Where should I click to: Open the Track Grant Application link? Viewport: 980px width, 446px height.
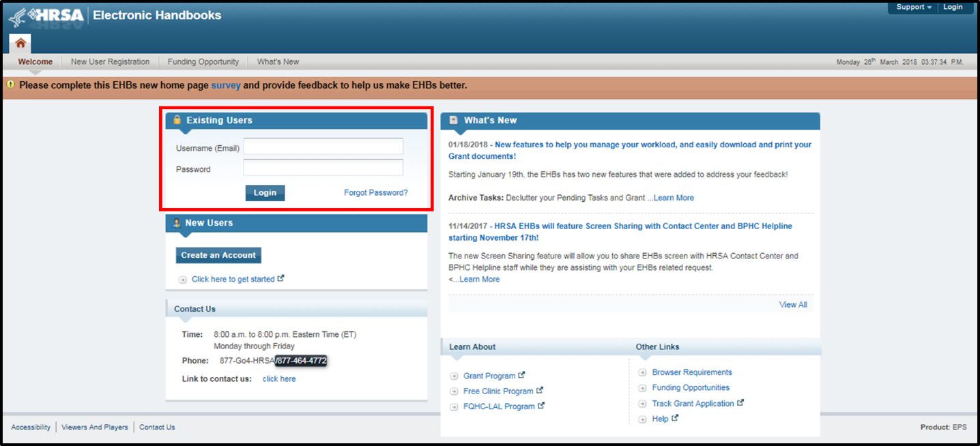coord(693,404)
